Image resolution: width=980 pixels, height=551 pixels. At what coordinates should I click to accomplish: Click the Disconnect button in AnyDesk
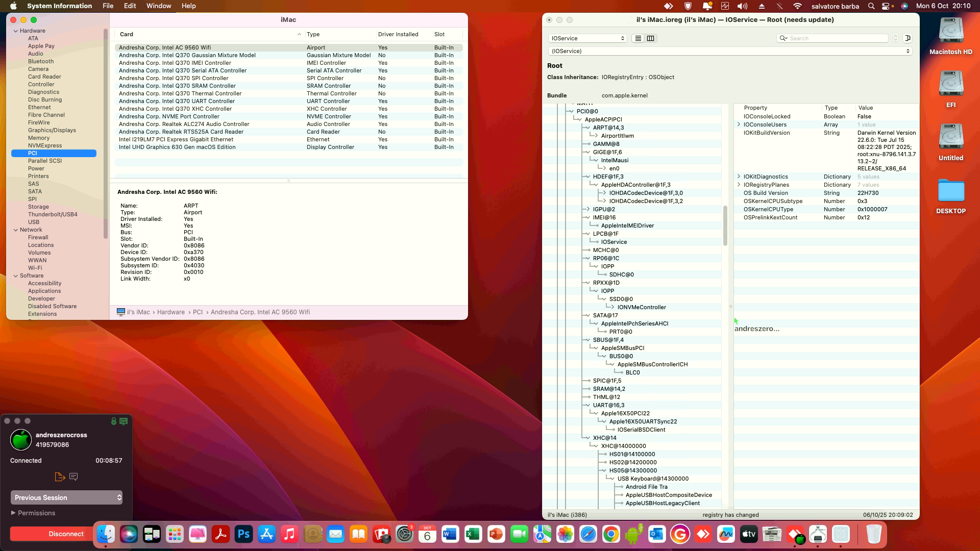(x=66, y=534)
